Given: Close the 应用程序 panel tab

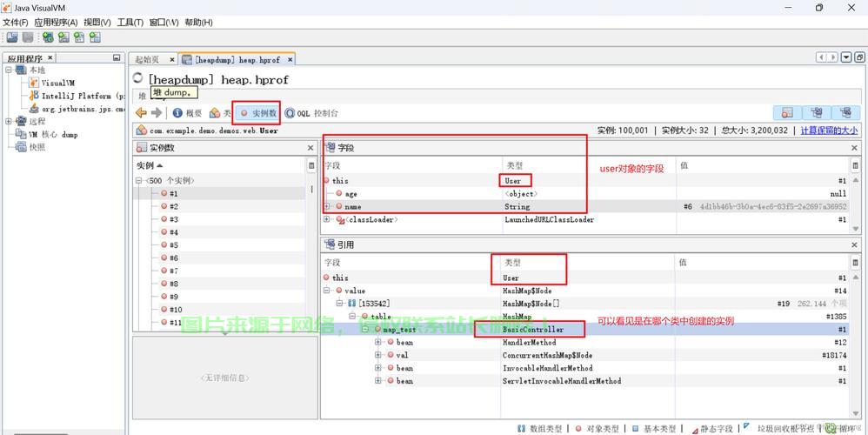Looking at the screenshot, I should pos(50,57).
